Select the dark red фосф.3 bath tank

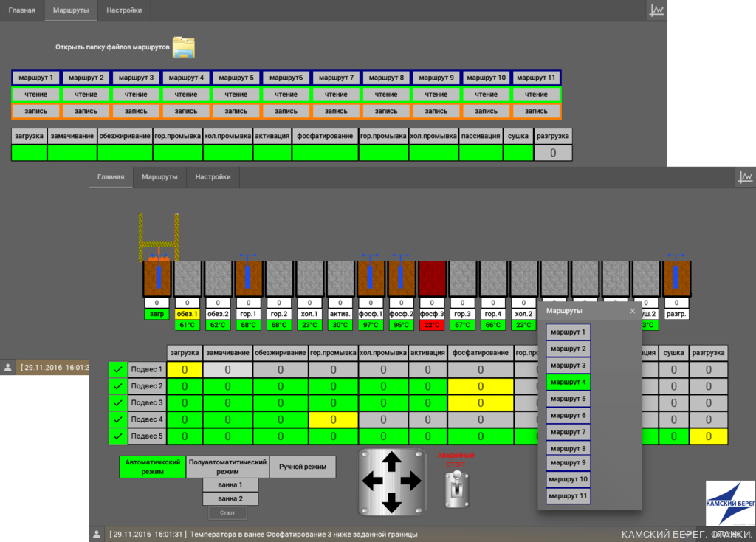[432, 278]
